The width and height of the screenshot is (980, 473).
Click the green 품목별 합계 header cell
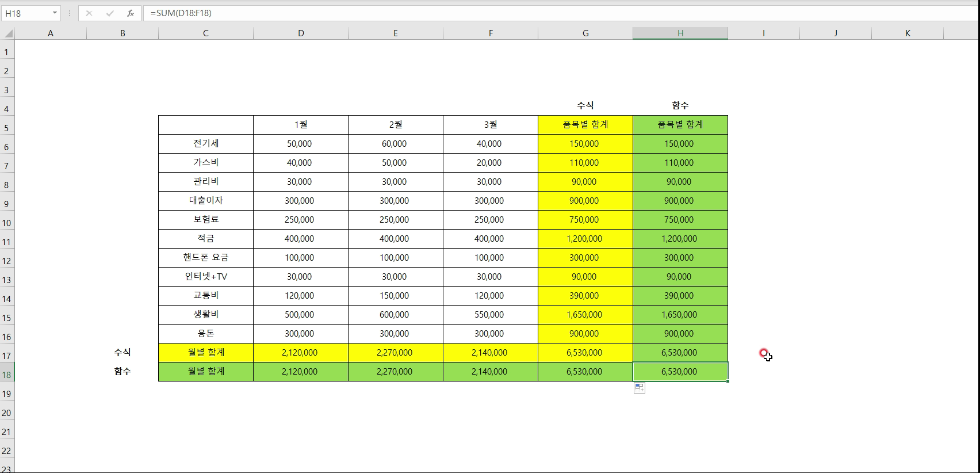(x=680, y=125)
